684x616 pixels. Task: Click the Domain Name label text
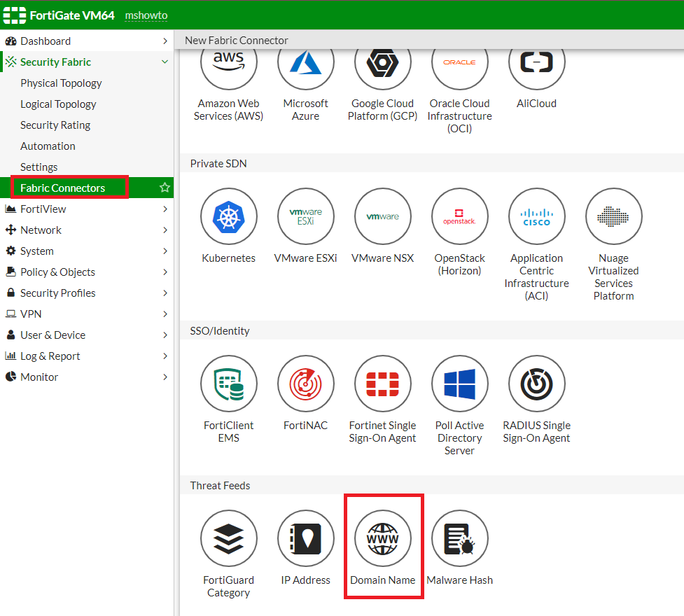coord(382,580)
